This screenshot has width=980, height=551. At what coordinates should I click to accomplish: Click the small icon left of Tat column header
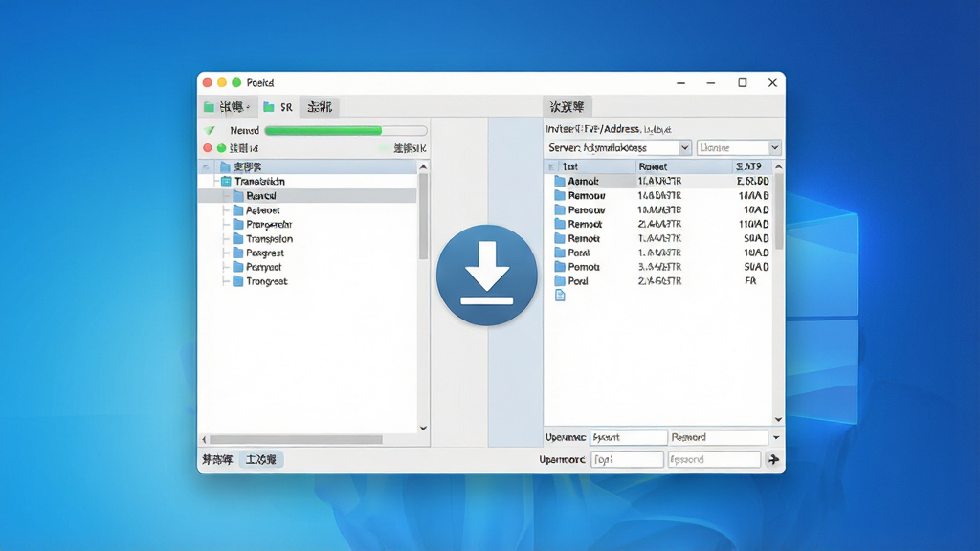pyautogui.click(x=551, y=166)
